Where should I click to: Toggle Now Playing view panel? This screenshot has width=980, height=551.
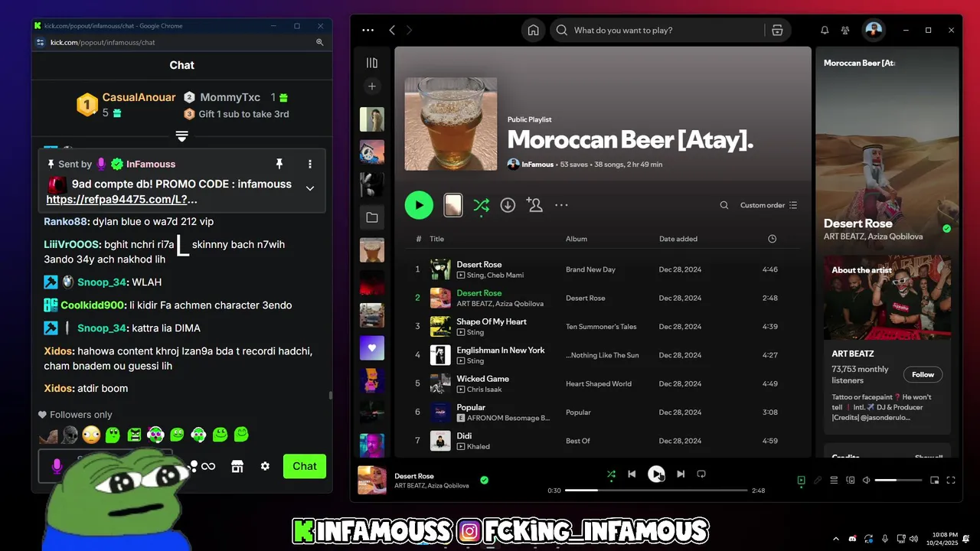tap(801, 481)
